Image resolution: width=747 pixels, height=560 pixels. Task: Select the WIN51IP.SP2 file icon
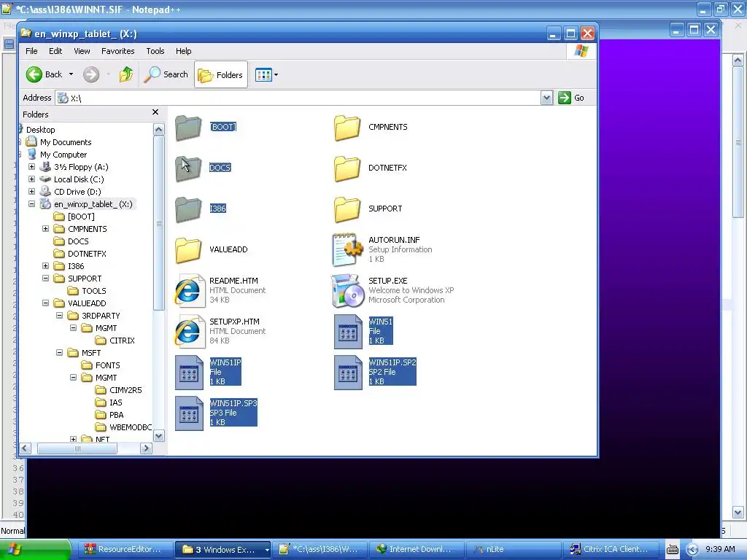pos(348,373)
